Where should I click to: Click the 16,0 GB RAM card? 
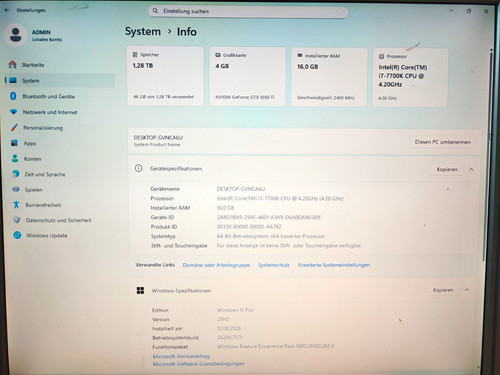(329, 77)
